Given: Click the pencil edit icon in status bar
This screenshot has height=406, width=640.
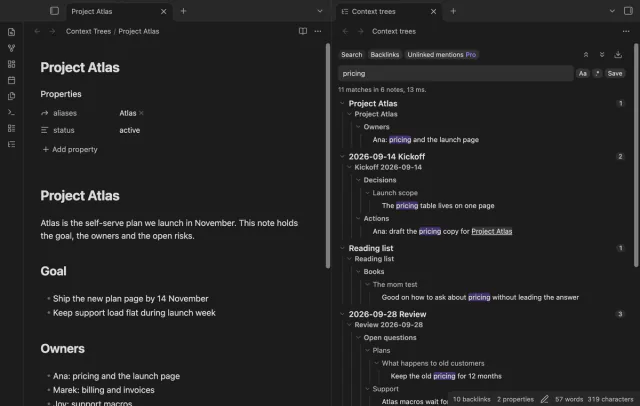Looking at the screenshot, I should click(x=544, y=399).
